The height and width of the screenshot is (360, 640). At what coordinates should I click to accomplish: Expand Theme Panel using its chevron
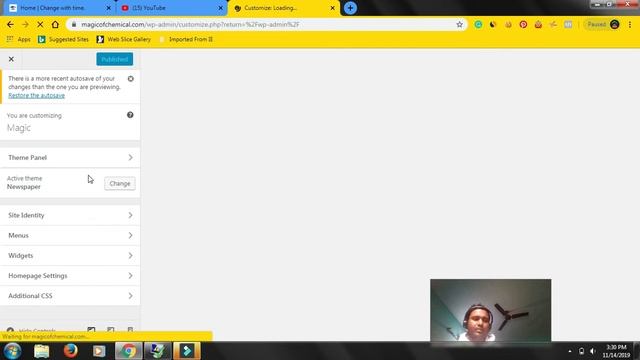click(131, 158)
